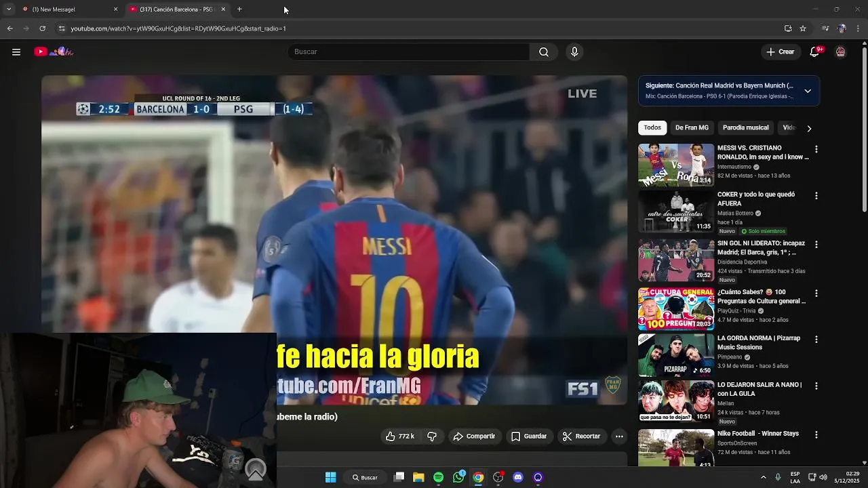Dislike the video
868x488 pixels.
point(432,436)
